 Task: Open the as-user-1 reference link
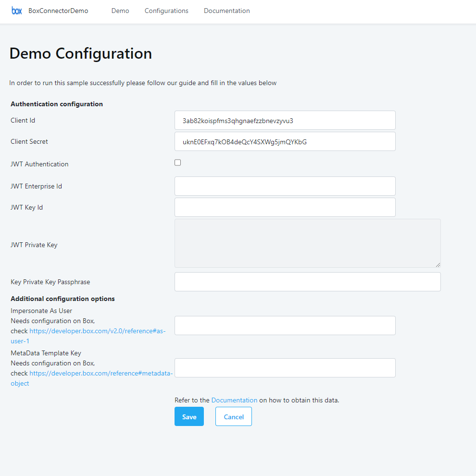(97, 331)
